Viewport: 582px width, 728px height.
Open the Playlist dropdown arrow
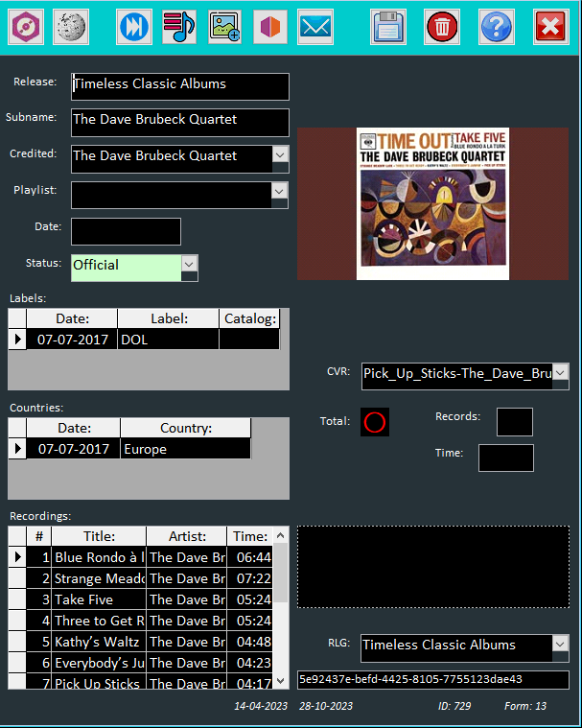pos(279,191)
